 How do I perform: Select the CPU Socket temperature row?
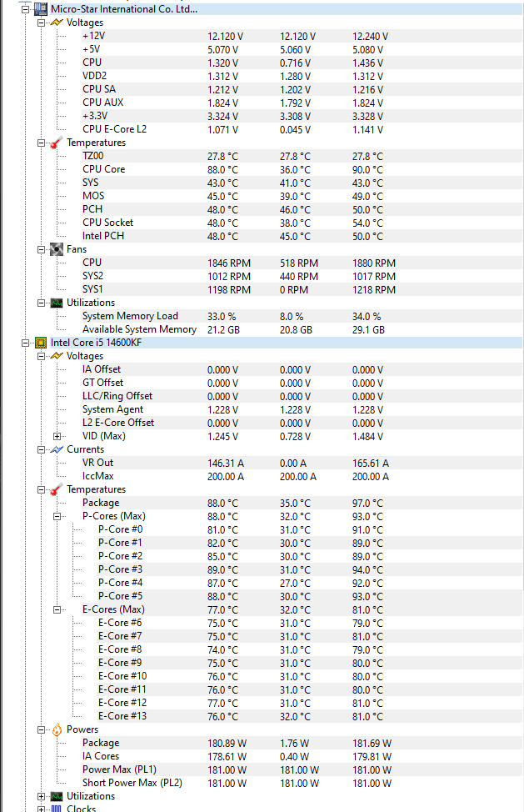301,223
